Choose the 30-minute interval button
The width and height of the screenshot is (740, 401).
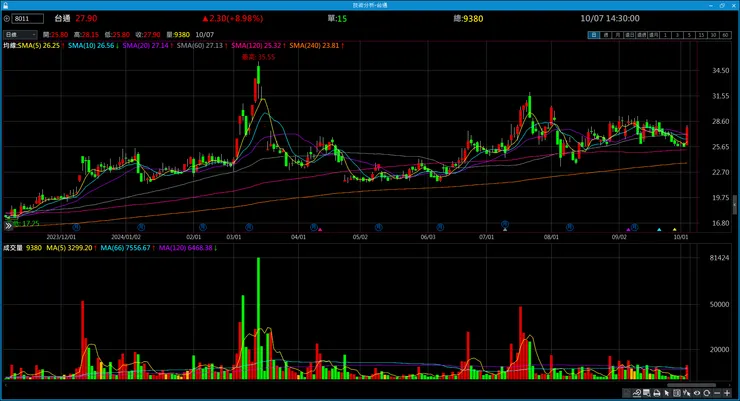tap(714, 35)
